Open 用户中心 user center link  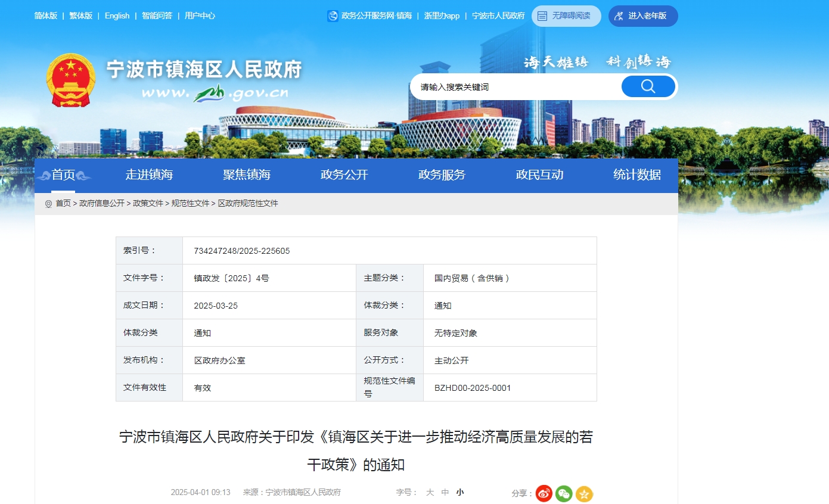click(200, 16)
